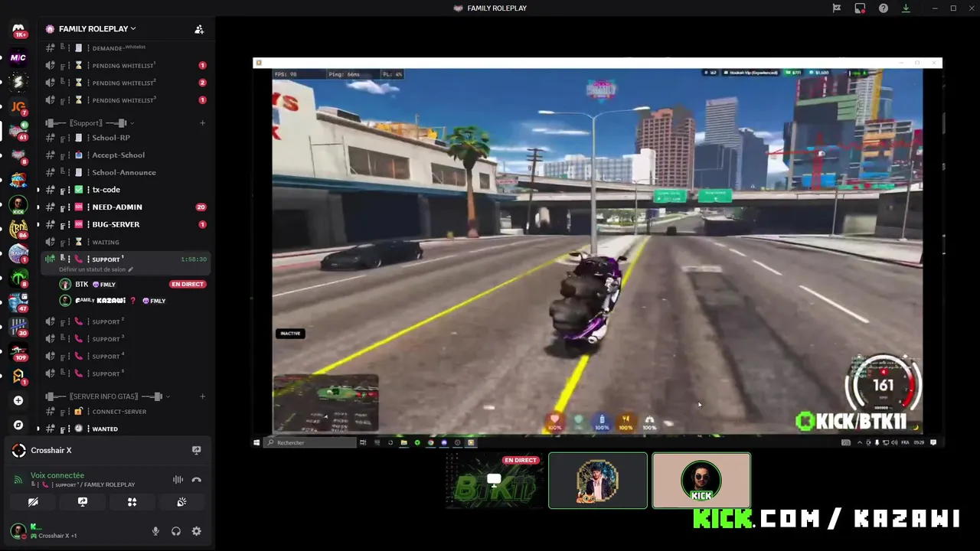Select KICK avatar participant tile

(701, 481)
